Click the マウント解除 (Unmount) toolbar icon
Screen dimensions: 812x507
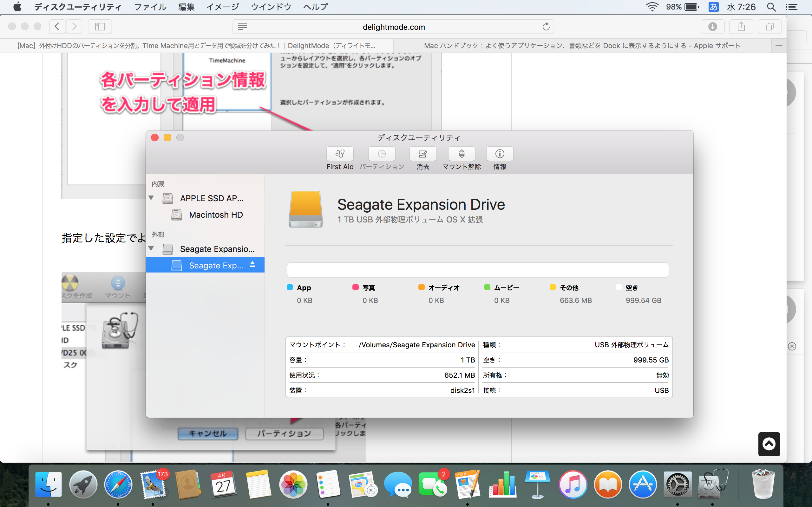coord(462,154)
